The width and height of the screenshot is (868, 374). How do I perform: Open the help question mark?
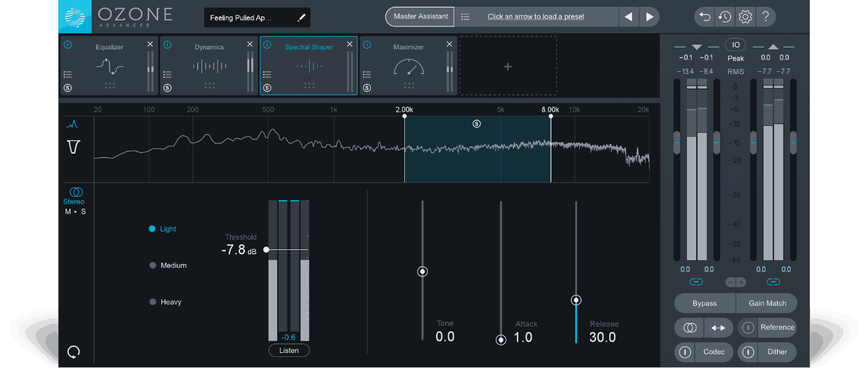765,17
